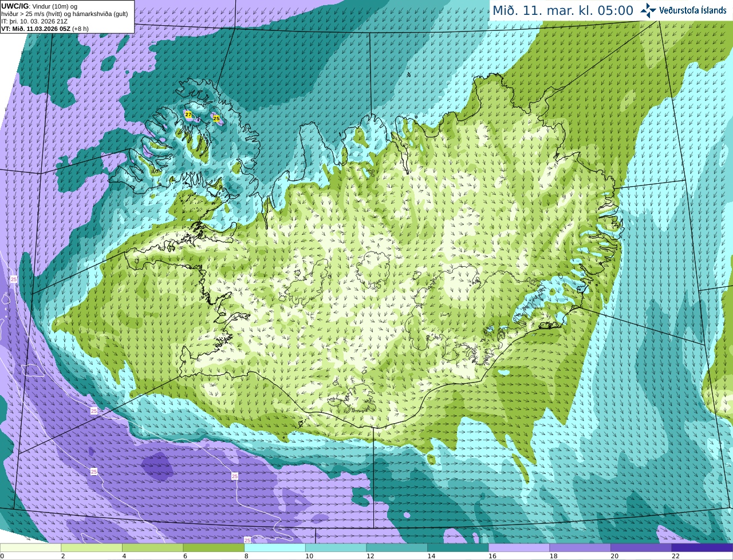Click the legend scale value 6
The height and width of the screenshot is (560, 733).
coord(185,556)
